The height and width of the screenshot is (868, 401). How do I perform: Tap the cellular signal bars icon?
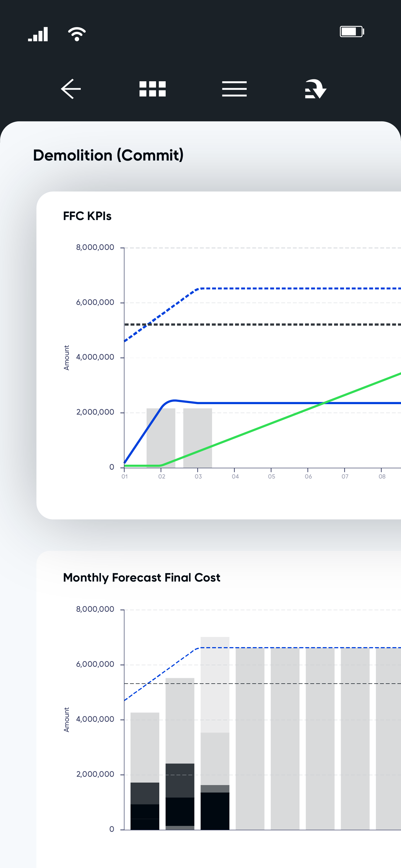pyautogui.click(x=38, y=34)
